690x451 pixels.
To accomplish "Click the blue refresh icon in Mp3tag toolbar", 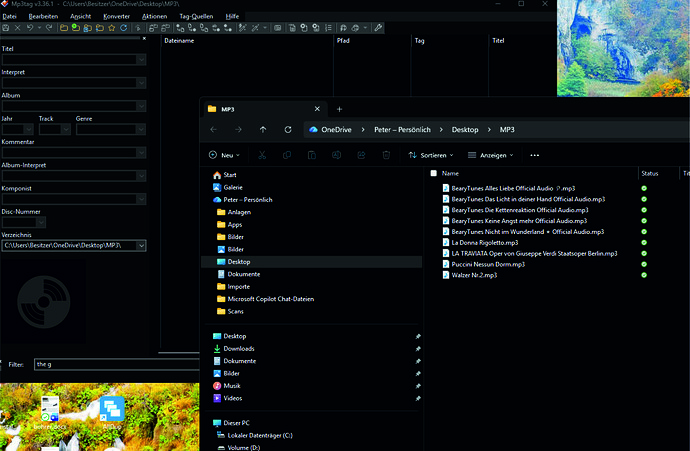I will point(124,28).
